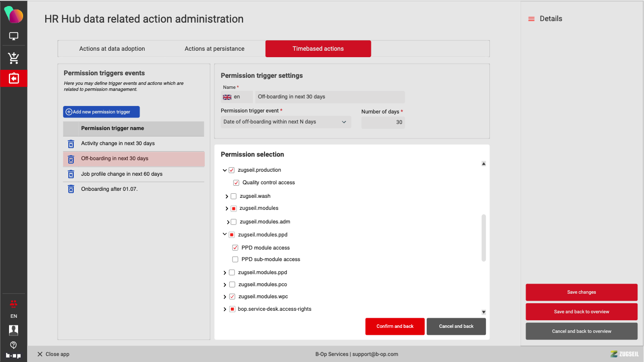Delete the Job profile change trigger
Viewport: 644px width, 362px height.
tap(71, 174)
